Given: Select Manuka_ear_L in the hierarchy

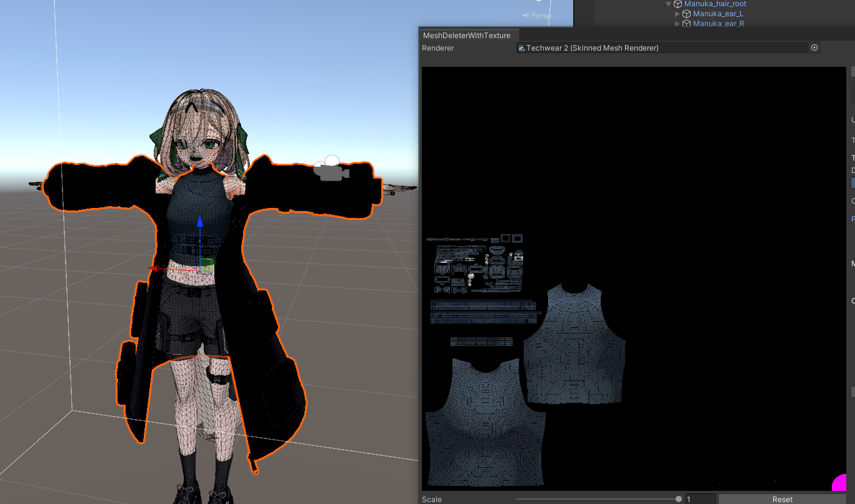Looking at the screenshot, I should [x=717, y=14].
